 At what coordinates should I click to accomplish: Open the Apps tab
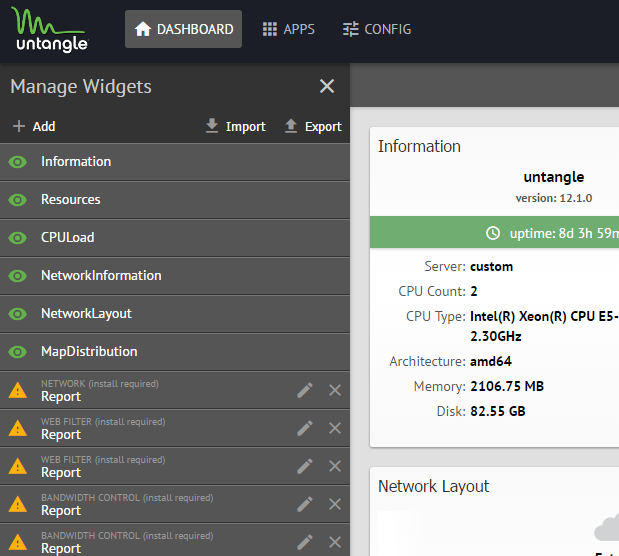pos(289,29)
